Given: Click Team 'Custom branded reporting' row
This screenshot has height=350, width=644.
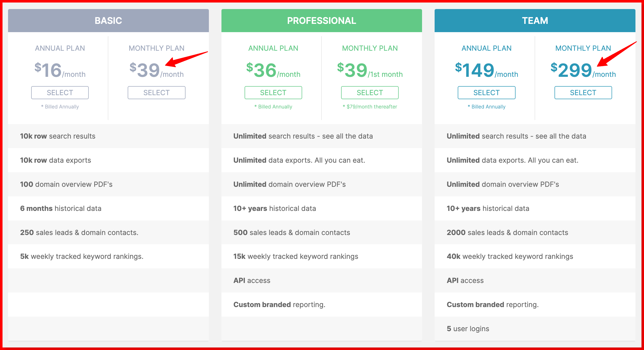Looking at the screenshot, I should click(x=535, y=305).
